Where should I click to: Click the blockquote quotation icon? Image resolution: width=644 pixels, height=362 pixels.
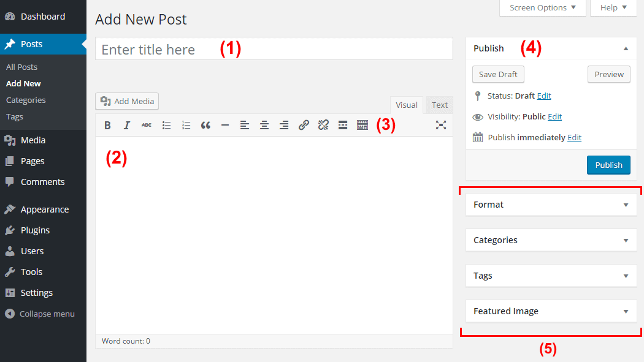(205, 125)
